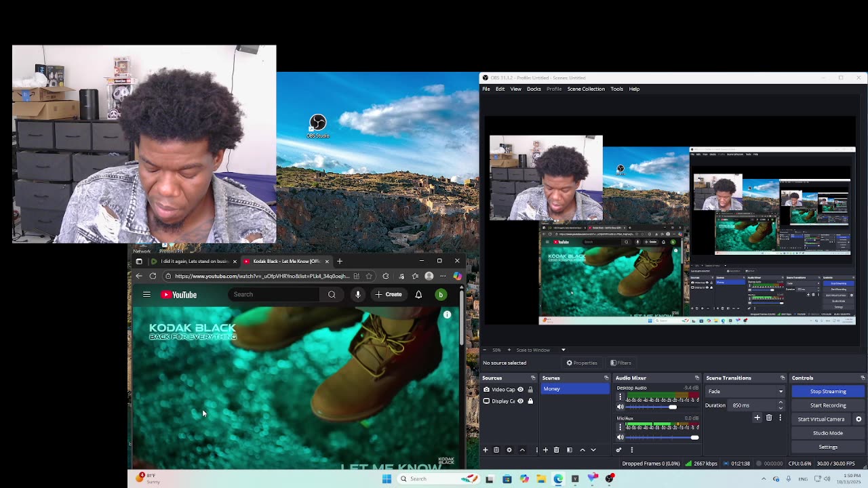Click the YouTube search magnifier button
Viewport: 868px width, 488px height.
tap(332, 295)
